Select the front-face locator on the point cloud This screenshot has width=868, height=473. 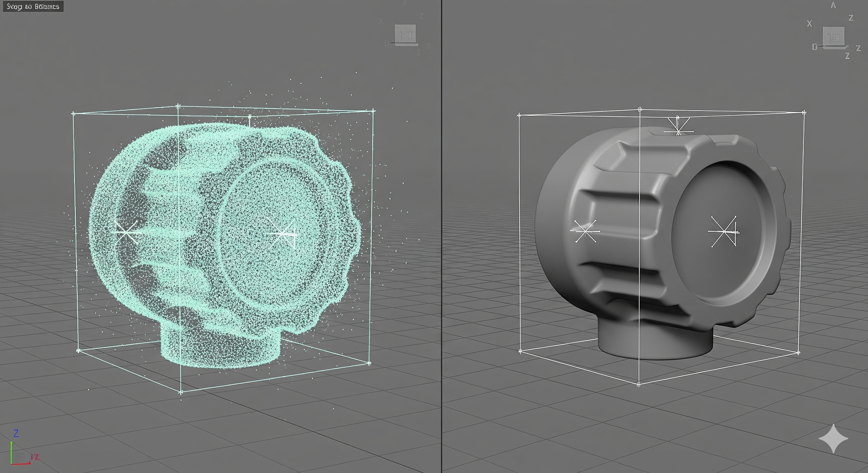click(282, 233)
